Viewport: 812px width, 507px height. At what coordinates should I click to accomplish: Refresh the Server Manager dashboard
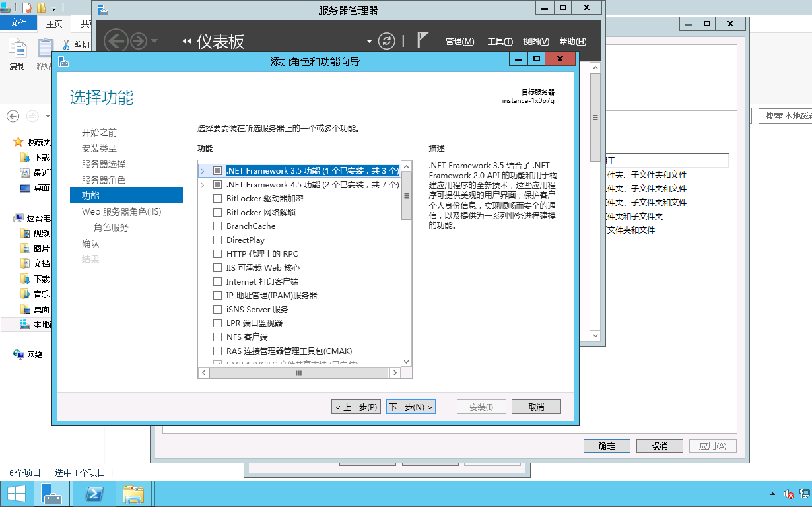pos(386,41)
